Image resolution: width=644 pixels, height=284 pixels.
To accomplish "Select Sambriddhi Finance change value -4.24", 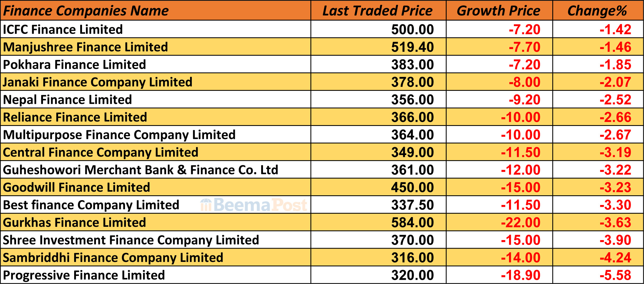I will click(615, 258).
